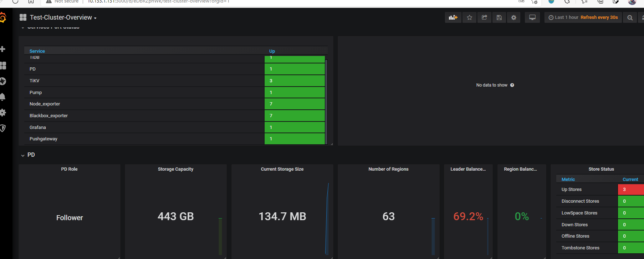Viewport: 644px width, 259px height.
Task: Click the green Up value for Pump
Action: tap(295, 93)
